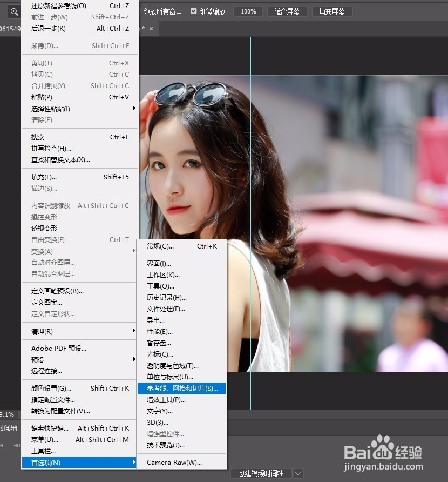448x482 pixels.
Task: Open 常规(G)... preferences
Action: click(182, 246)
